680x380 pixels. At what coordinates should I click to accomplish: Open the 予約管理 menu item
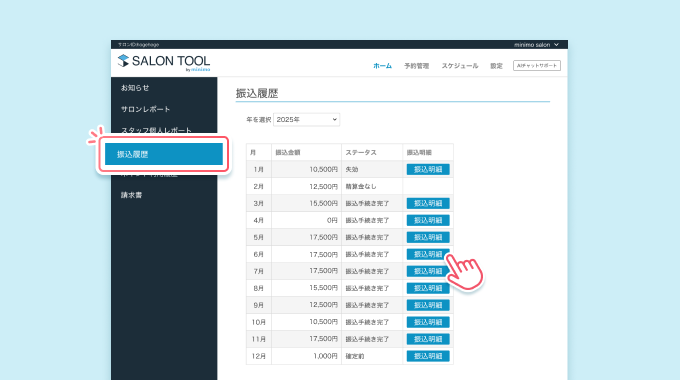click(x=416, y=66)
